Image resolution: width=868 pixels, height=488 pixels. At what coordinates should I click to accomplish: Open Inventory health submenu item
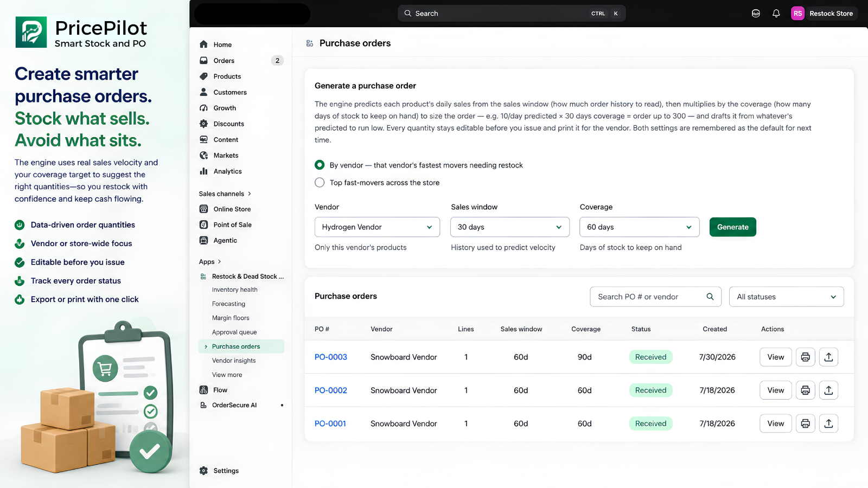click(x=235, y=290)
